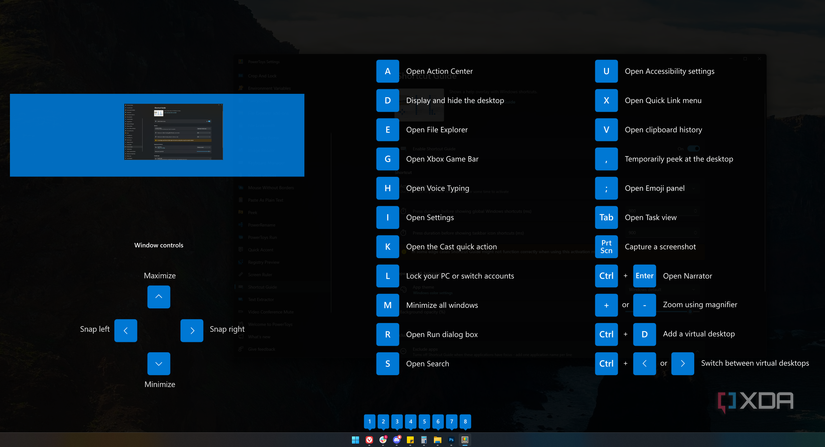This screenshot has width=825, height=447.
Task: Click the 'Open the Cast quick action' label
Action: click(x=451, y=247)
